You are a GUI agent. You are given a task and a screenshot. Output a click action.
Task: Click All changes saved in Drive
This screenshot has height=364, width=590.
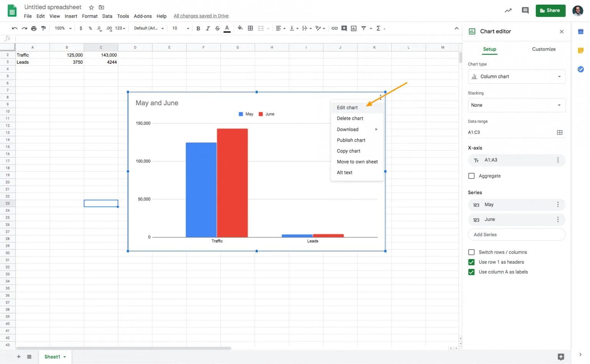201,16
